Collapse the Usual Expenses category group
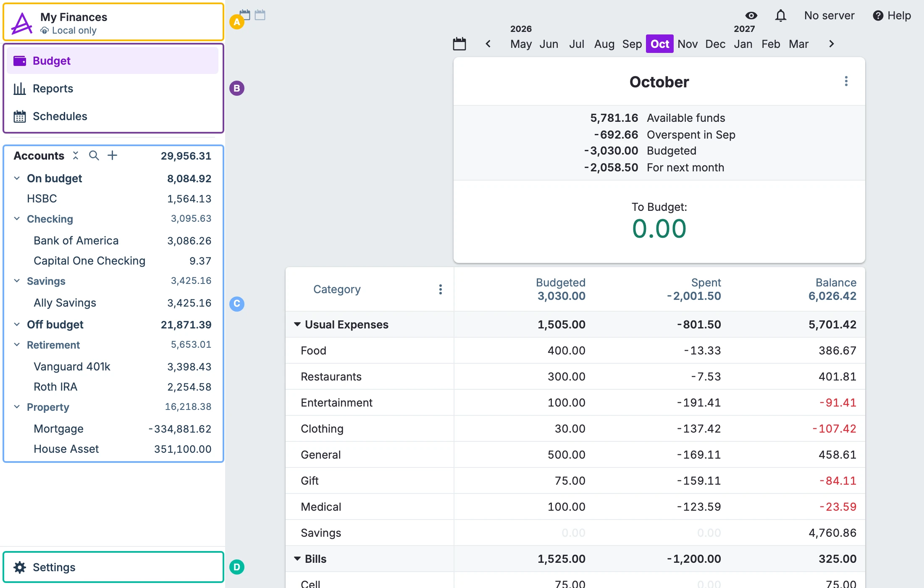Viewport: 924px width, 588px height. pyautogui.click(x=297, y=324)
